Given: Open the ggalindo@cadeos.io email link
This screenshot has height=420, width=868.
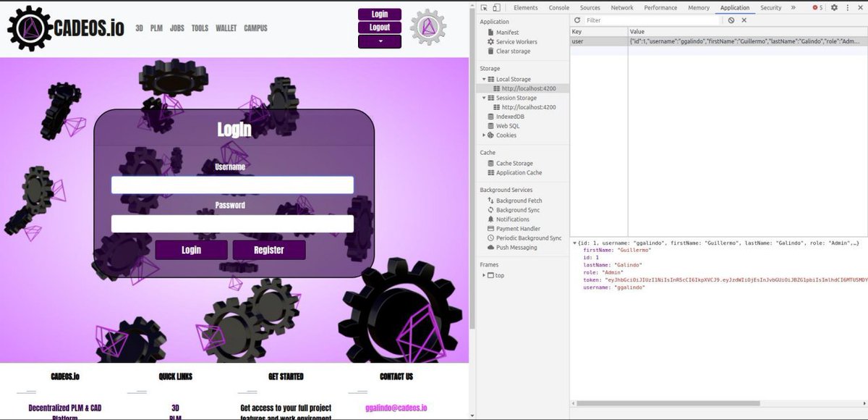Looking at the screenshot, I should click(396, 408).
